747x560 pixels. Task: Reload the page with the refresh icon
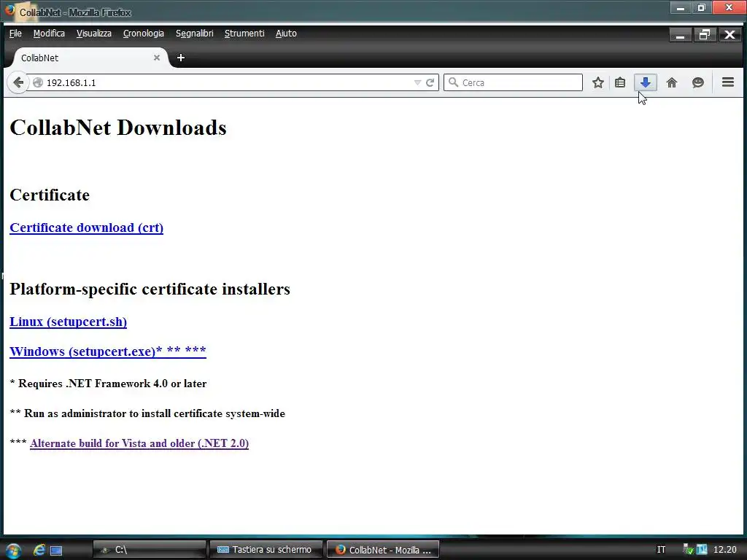click(x=430, y=82)
